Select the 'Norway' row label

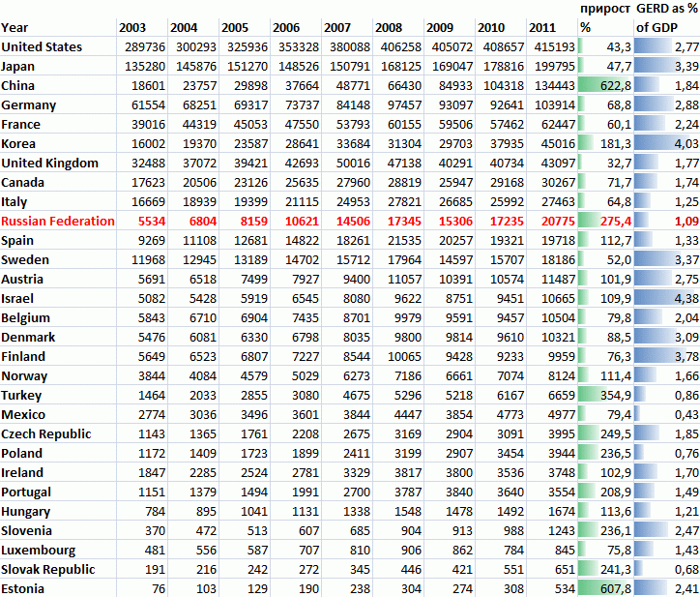24,376
